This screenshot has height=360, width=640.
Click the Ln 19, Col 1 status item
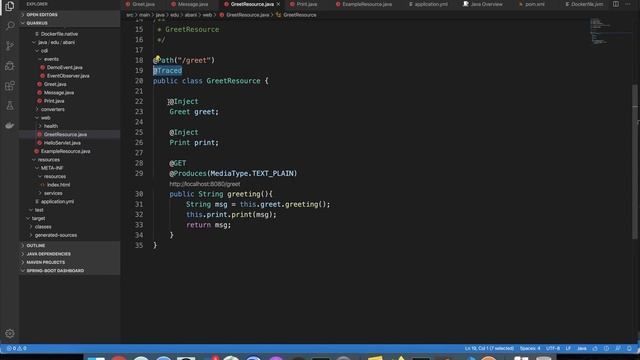[489, 349]
